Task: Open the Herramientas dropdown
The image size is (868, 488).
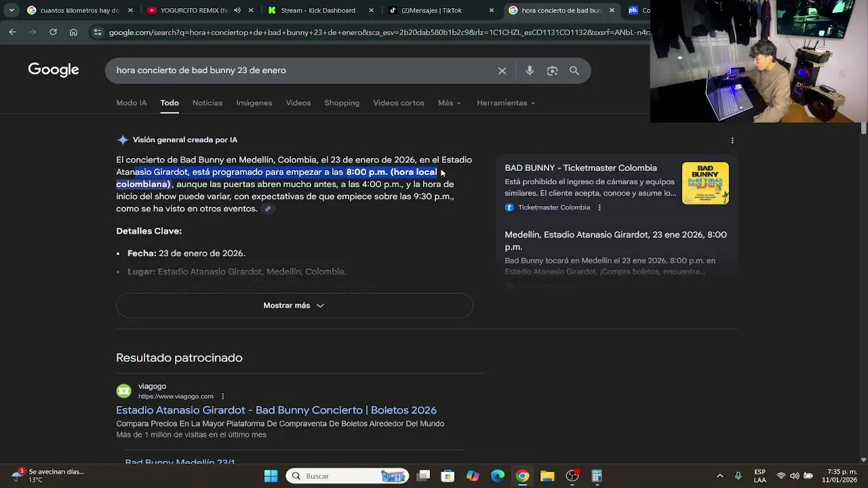Action: (x=506, y=103)
